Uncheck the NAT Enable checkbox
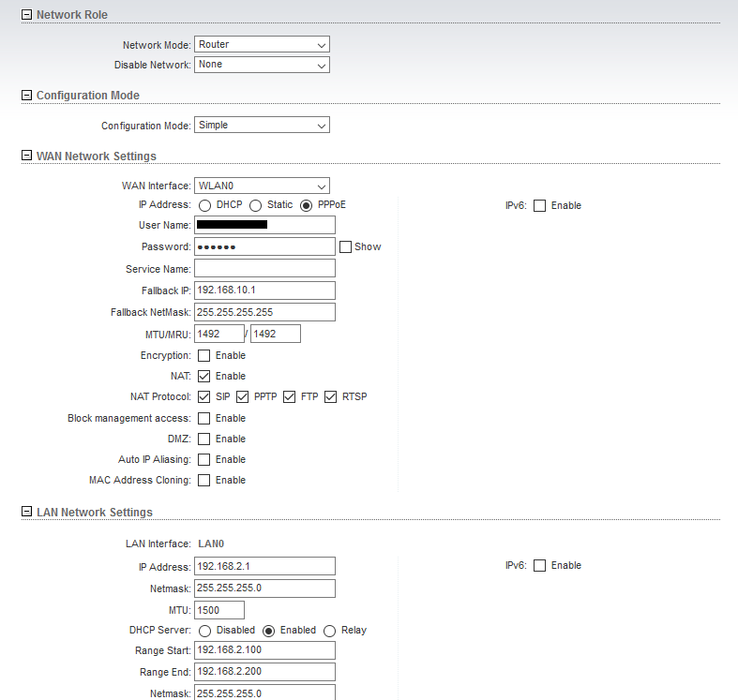 (x=203, y=377)
